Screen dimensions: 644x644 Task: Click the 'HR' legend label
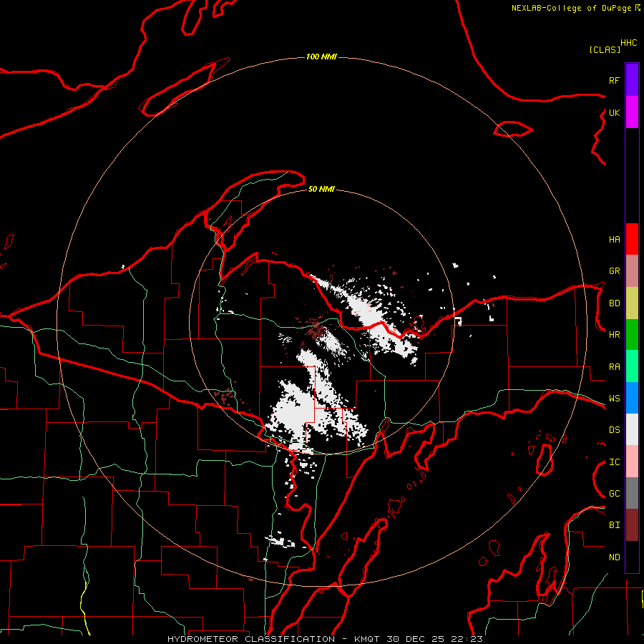click(614, 335)
